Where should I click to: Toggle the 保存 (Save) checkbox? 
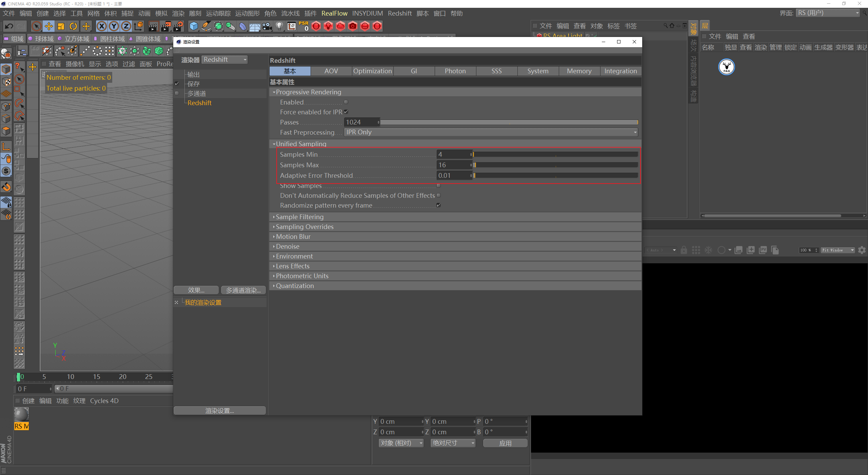point(177,84)
